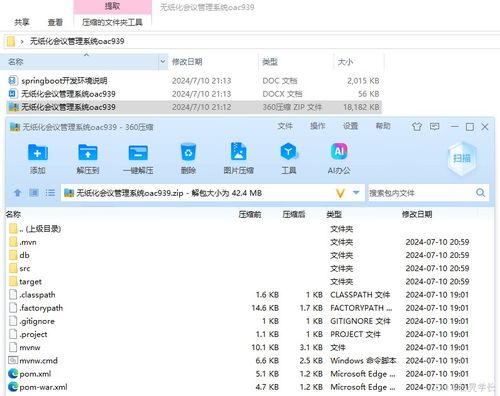Open the 操作 menu in 360压缩
This screenshot has width=500, height=396.
pyautogui.click(x=317, y=126)
